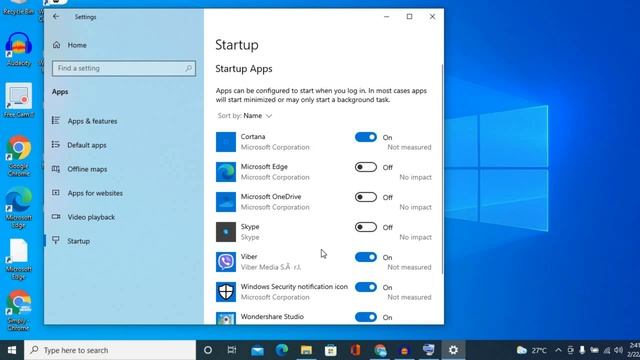Viewport: 640px width, 360px height.
Task: Open Microsoft Edge from the taskbar
Action: point(282,350)
